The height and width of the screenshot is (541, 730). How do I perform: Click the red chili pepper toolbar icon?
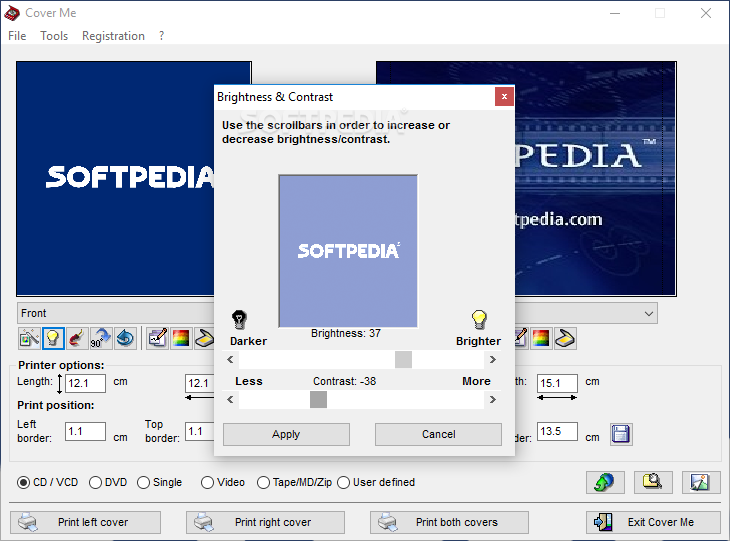(77, 338)
